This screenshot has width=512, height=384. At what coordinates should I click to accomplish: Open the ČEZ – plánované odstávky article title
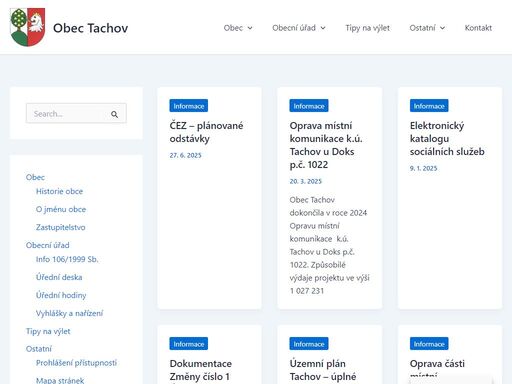(x=206, y=132)
